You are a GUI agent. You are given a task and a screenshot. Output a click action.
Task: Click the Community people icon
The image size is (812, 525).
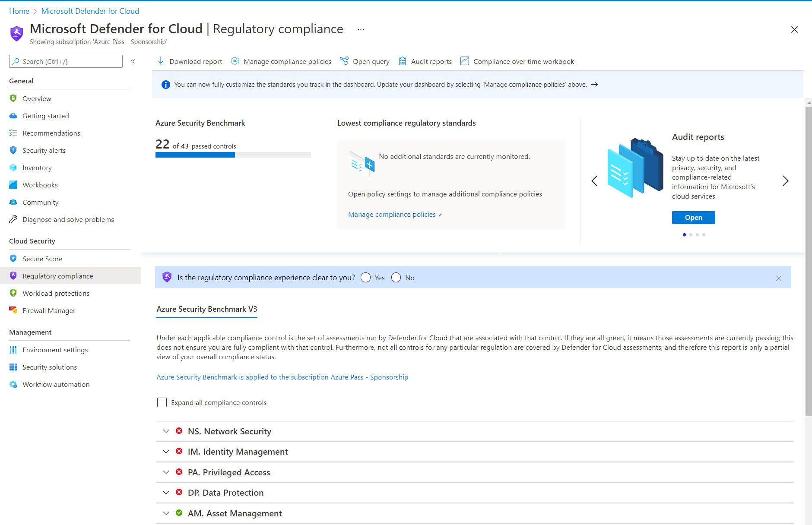[13, 202]
